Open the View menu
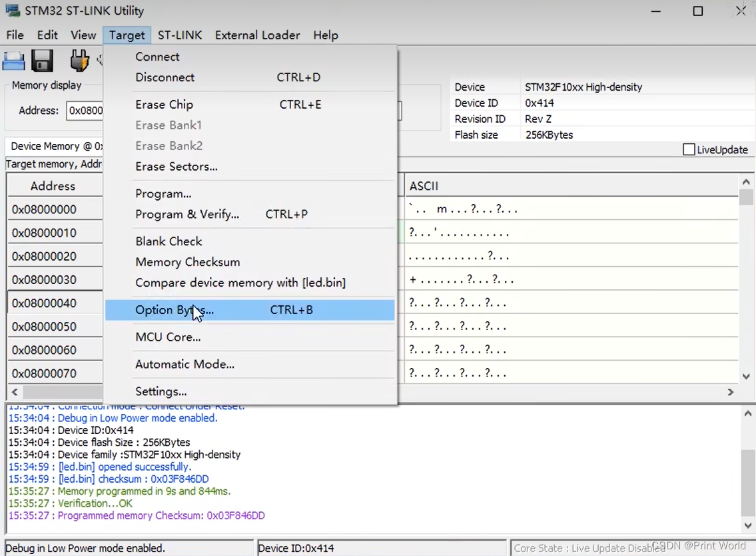 tap(83, 35)
